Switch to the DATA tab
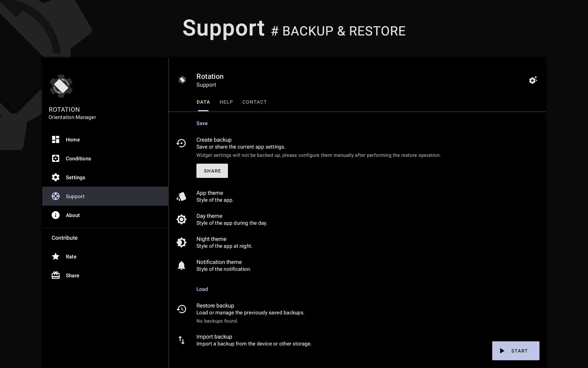Viewport: 588px width, 368px height. pos(203,102)
